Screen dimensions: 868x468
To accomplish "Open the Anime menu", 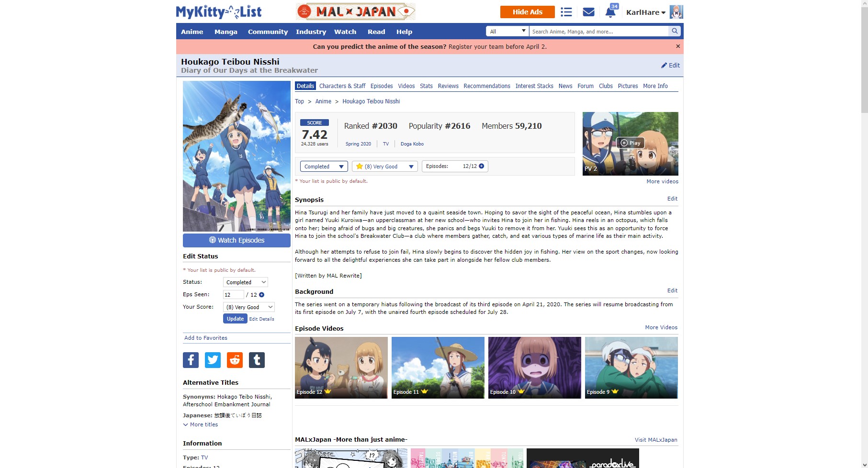I will (192, 32).
